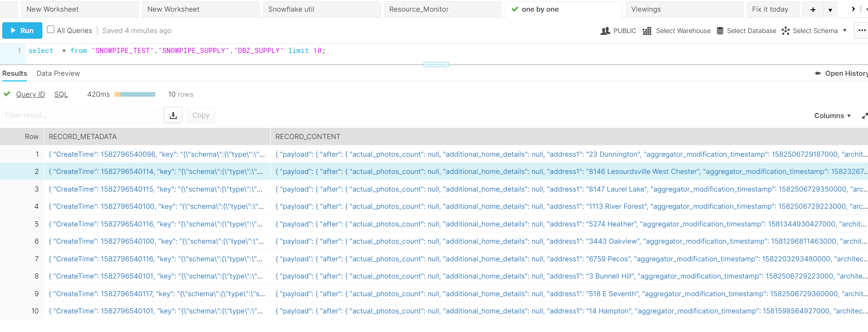Open the PUBLIC role selector
The image size is (868, 332).
point(618,31)
